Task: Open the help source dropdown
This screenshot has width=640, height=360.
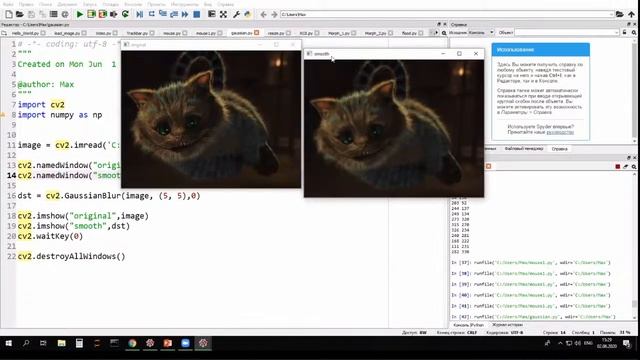Action: [481, 32]
